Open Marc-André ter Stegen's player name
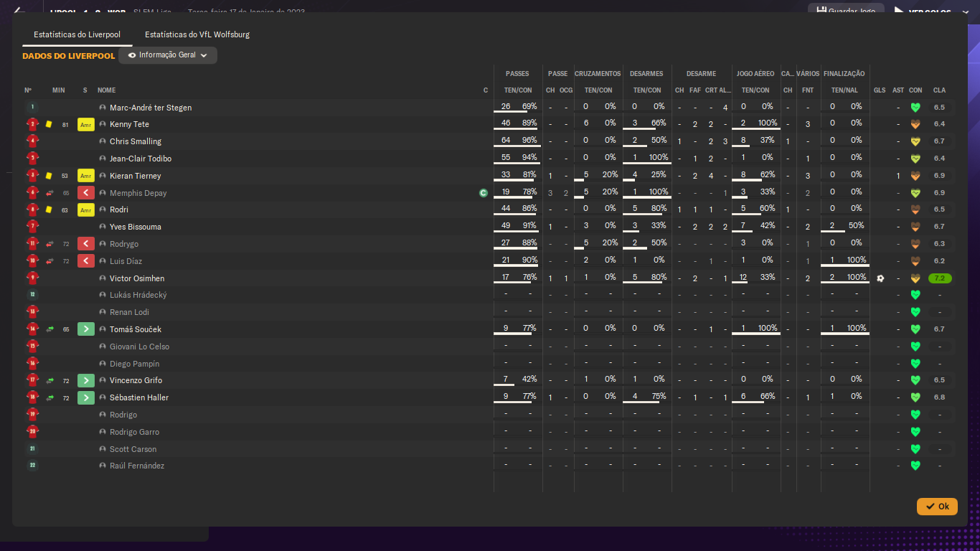Image resolution: width=980 pixels, height=551 pixels. [x=151, y=108]
